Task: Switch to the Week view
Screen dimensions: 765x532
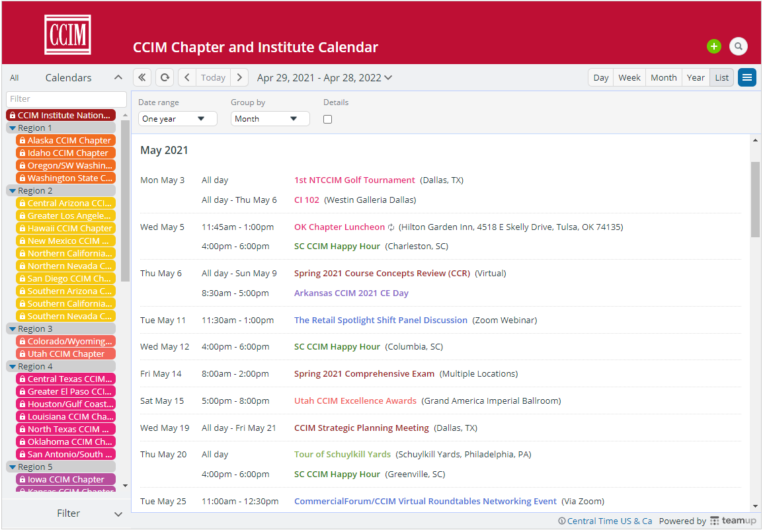Action: click(x=629, y=77)
